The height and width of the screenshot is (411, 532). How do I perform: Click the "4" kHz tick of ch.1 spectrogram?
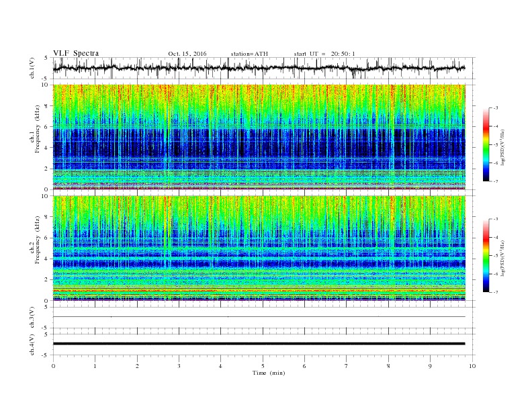point(47,148)
